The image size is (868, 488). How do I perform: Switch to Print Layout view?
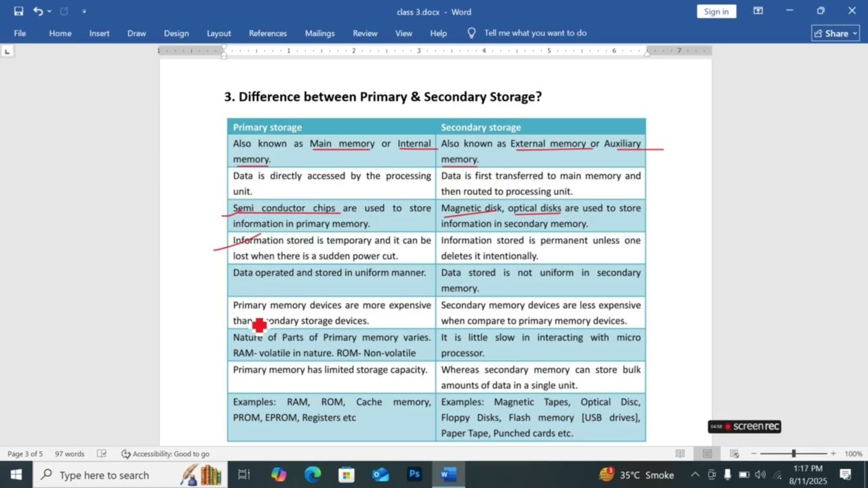click(707, 453)
